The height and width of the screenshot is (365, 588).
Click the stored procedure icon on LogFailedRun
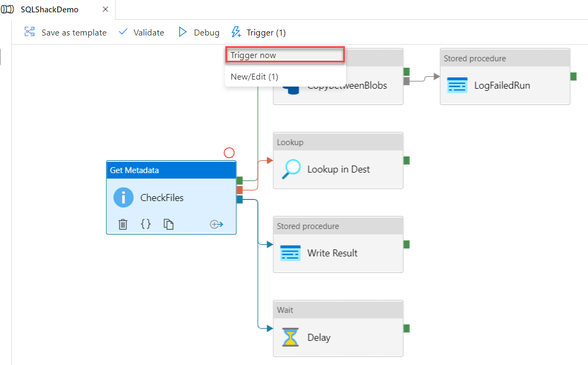pos(457,85)
